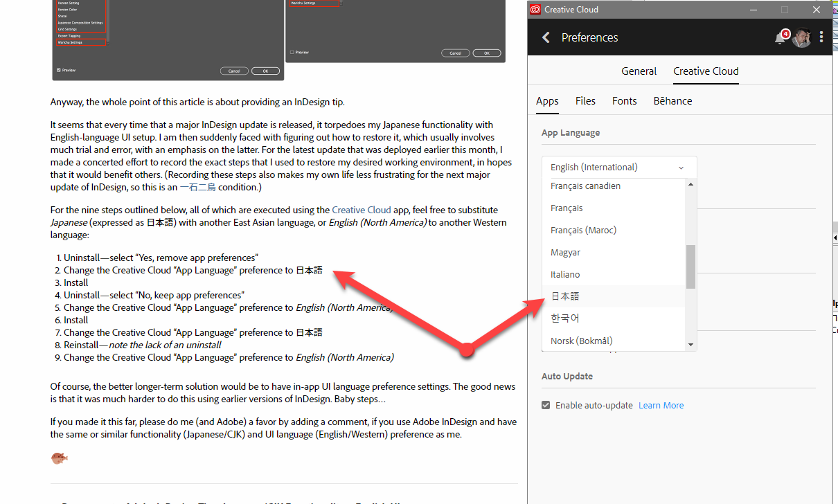
Task: Open the user profile avatar
Action: 802,37
